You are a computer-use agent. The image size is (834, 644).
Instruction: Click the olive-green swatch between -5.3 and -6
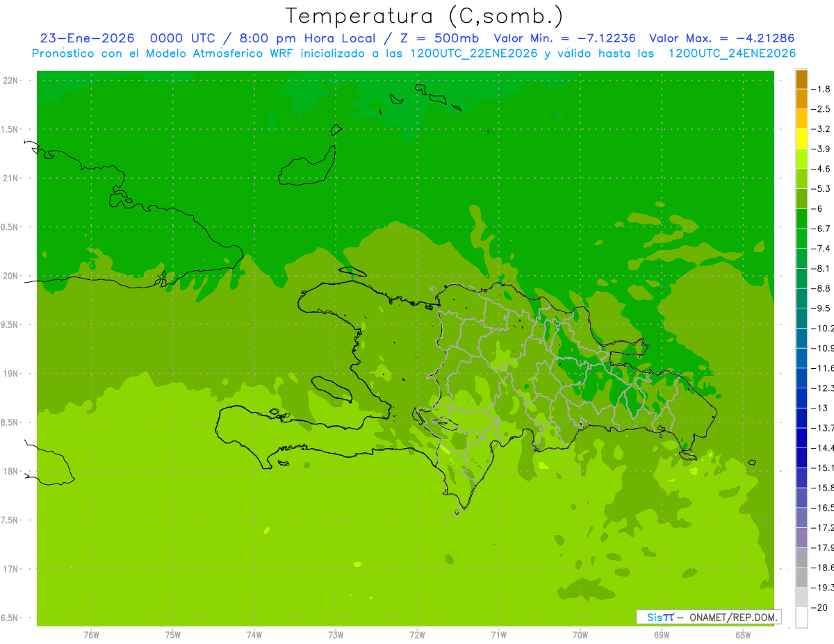pyautogui.click(x=801, y=199)
